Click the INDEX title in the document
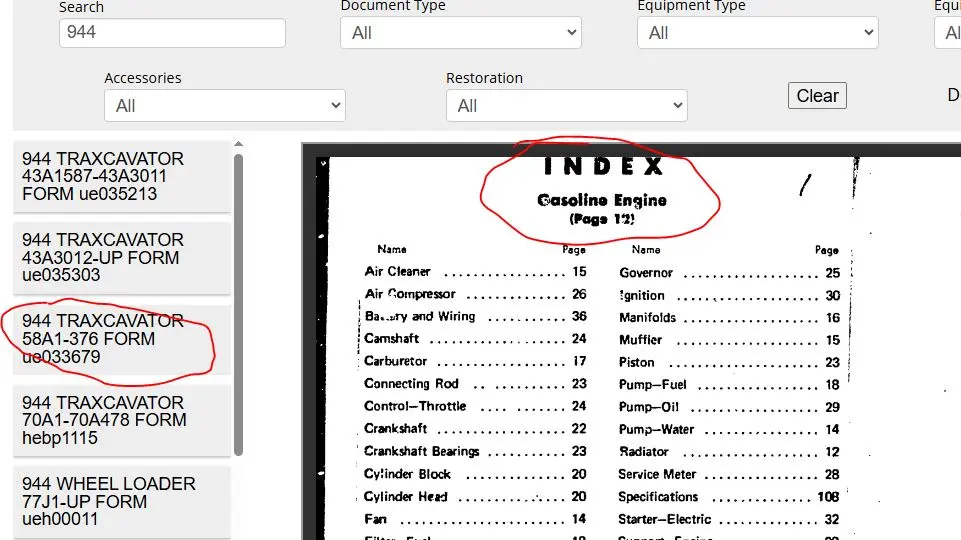This screenshot has width=961, height=540. tap(603, 166)
